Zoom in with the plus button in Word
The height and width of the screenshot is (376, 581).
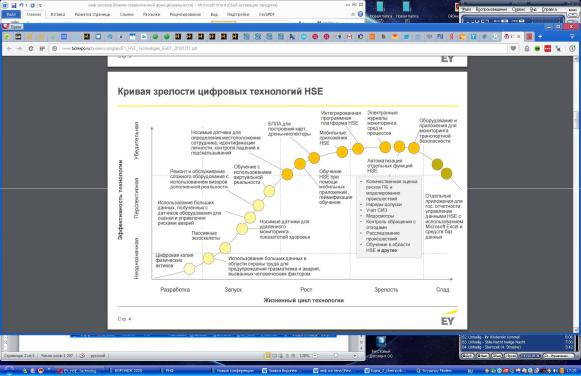[x=355, y=356]
